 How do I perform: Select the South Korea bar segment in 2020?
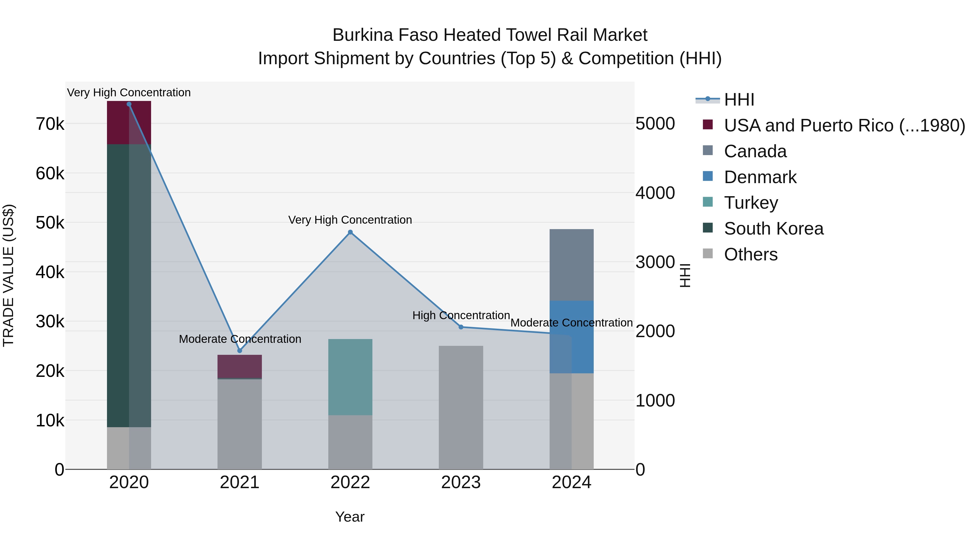(129, 286)
